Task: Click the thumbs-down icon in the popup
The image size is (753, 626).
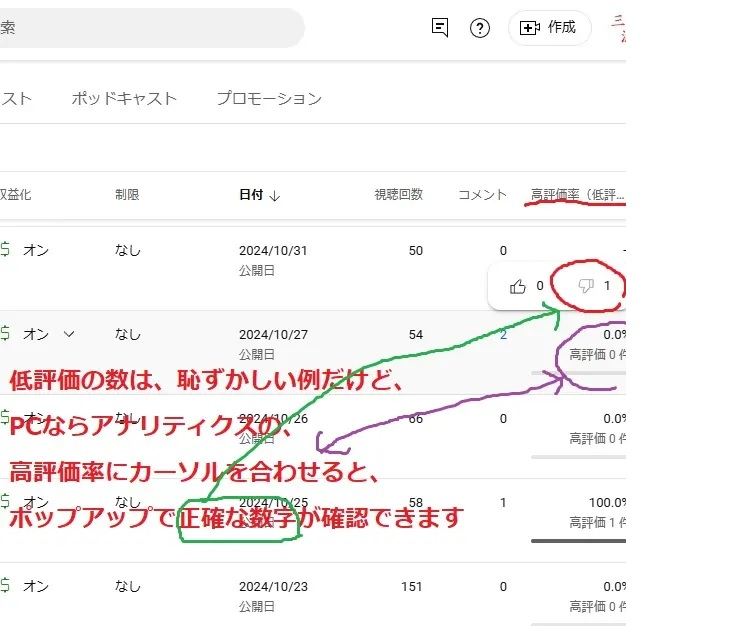Action: (x=586, y=286)
